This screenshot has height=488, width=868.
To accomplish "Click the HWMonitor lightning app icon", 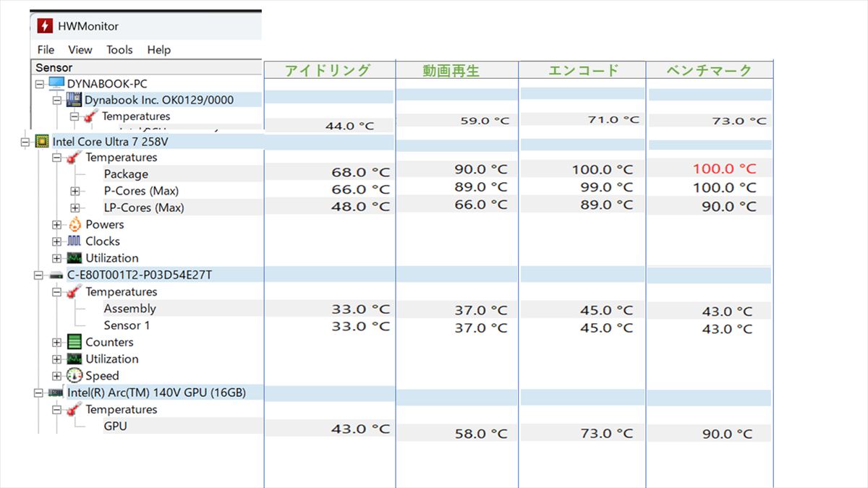I will 45,26.
